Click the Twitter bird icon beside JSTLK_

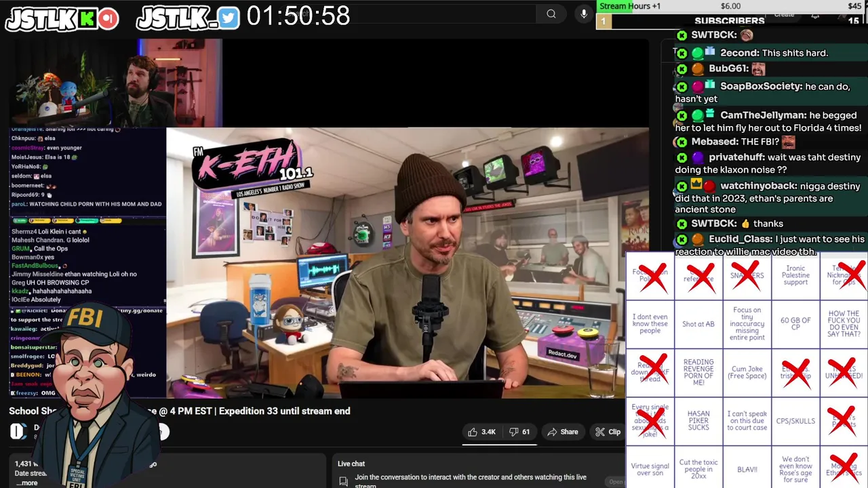[229, 19]
